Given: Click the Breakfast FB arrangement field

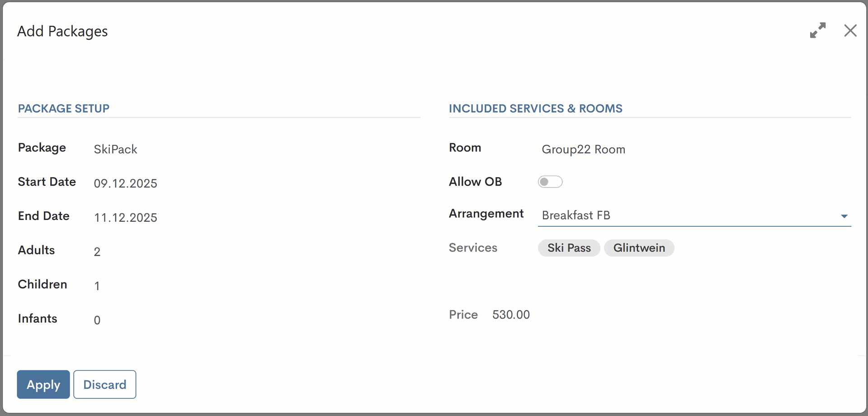Looking at the screenshot, I should (x=678, y=215).
